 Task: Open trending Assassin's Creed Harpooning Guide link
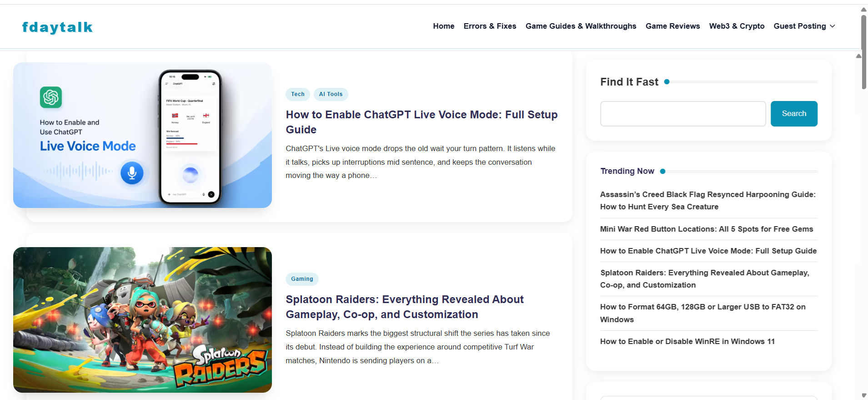(708, 201)
